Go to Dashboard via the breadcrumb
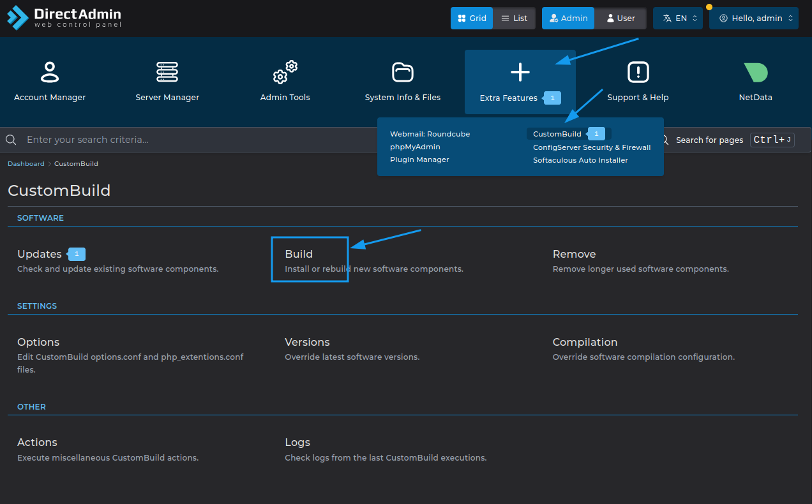The height and width of the screenshot is (504, 812). click(26, 164)
